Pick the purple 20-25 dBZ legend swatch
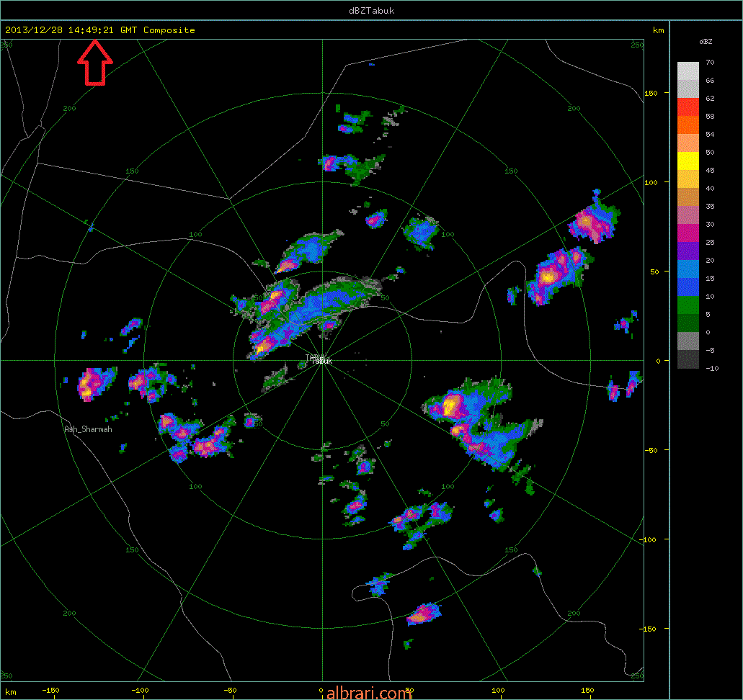 coord(688,251)
